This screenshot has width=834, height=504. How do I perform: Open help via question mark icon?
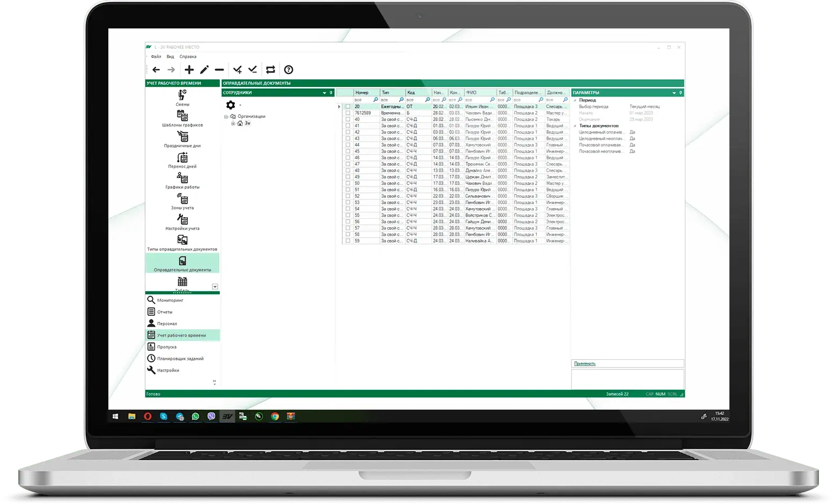(289, 70)
